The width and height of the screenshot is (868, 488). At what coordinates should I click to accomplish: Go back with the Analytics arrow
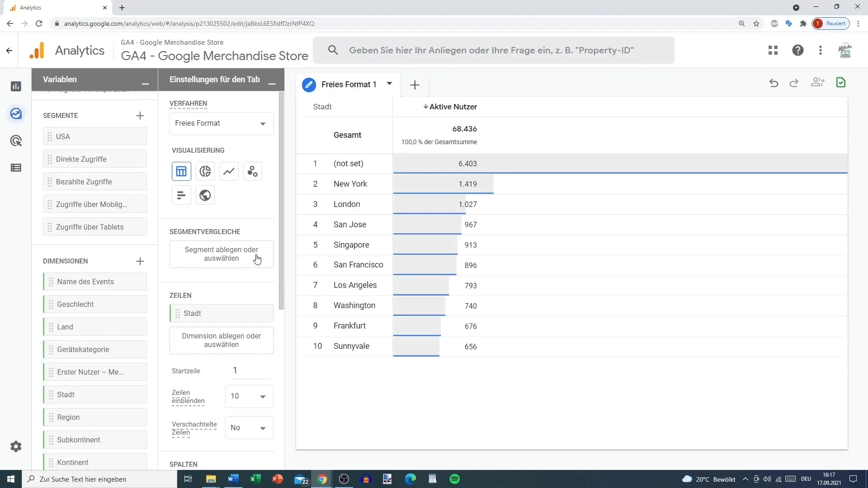[9, 51]
